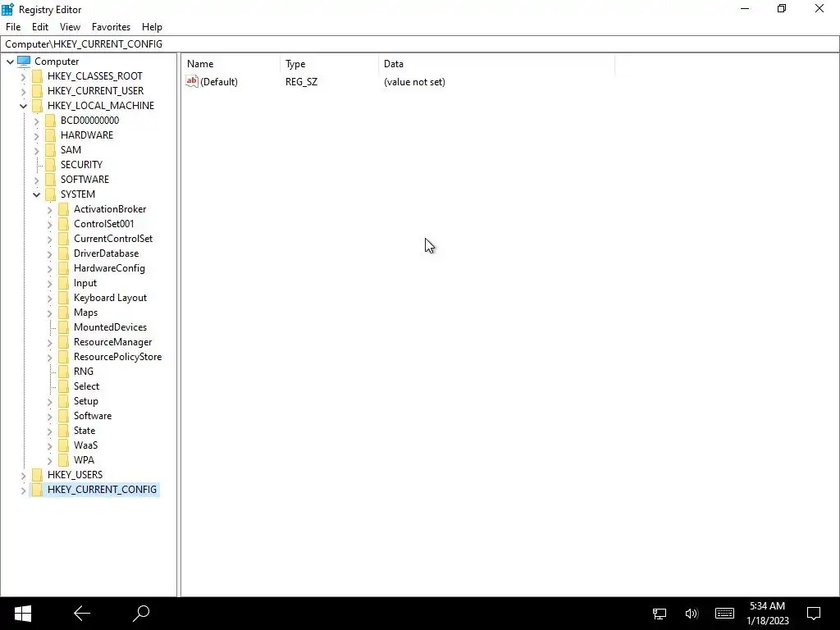Click the HKEY_CURRENT_USER folder icon
Viewport: 840px width, 630px height.
point(37,90)
